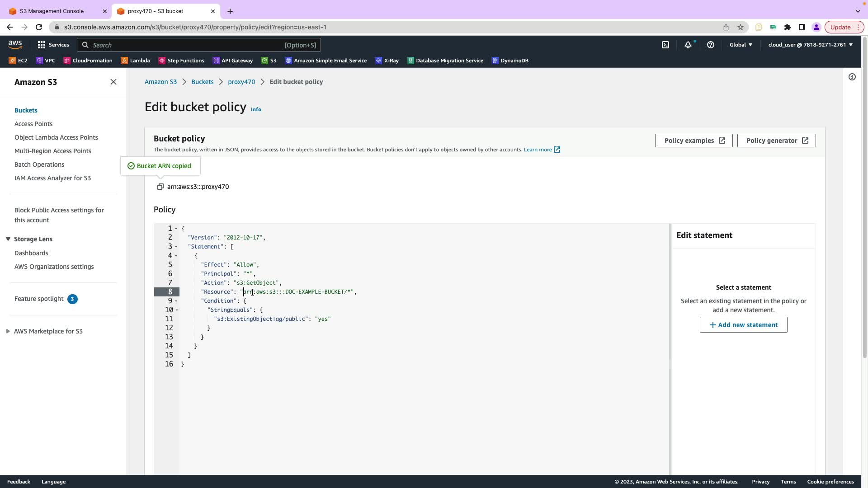
Task: Open the cloud_user account dropdown
Action: (810, 45)
